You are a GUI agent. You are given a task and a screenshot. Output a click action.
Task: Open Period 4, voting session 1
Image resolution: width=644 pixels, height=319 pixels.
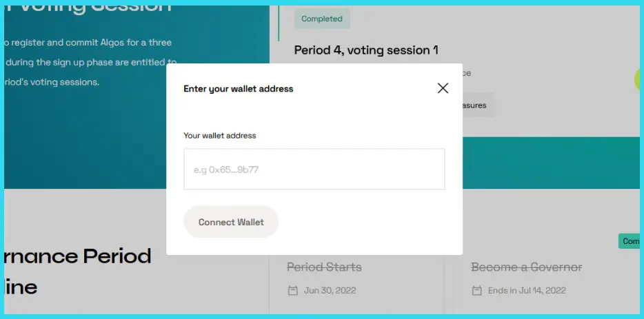click(x=366, y=50)
